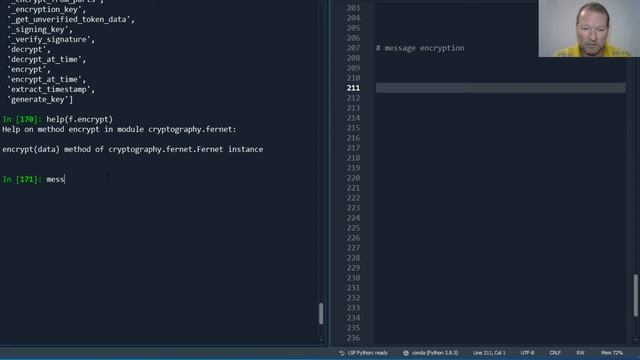This screenshot has width=640, height=360.
Task: Click the 'encrypt', entry in console output
Action: (29, 69)
